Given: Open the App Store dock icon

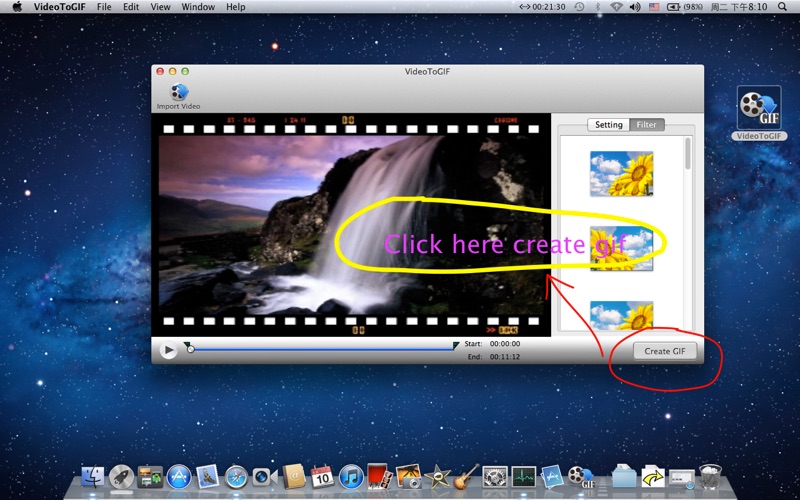Looking at the screenshot, I should [179, 477].
